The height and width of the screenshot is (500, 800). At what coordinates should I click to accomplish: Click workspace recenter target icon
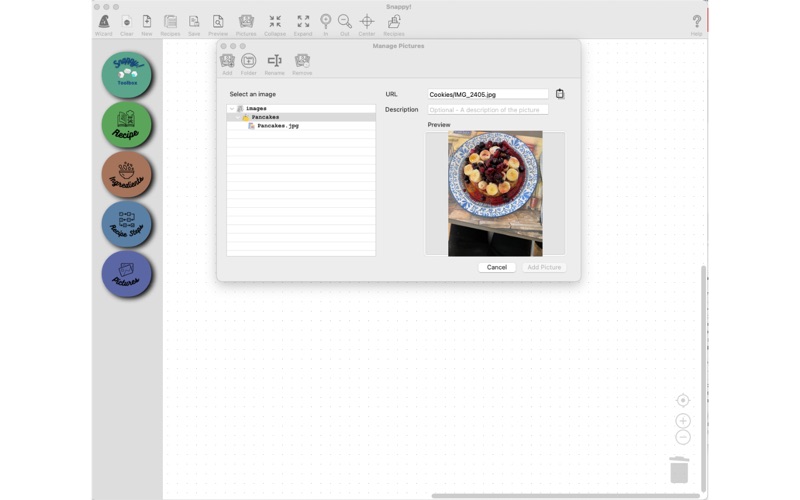[683, 401]
